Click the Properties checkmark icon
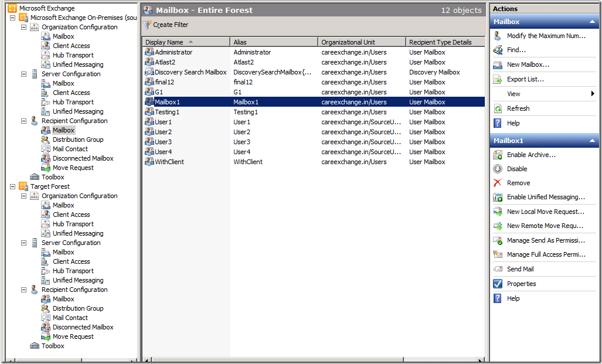The width and height of the screenshot is (602, 364). pos(498,284)
